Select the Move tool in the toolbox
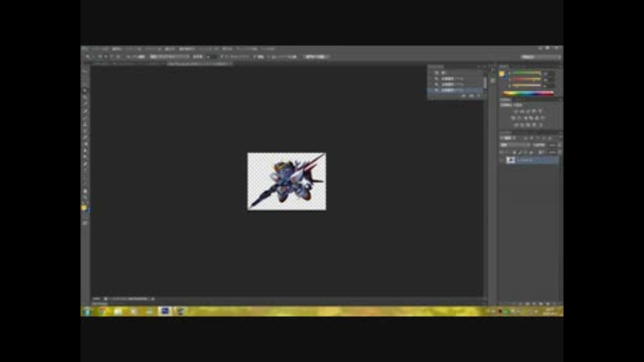This screenshot has height=362, width=644. coord(85,71)
